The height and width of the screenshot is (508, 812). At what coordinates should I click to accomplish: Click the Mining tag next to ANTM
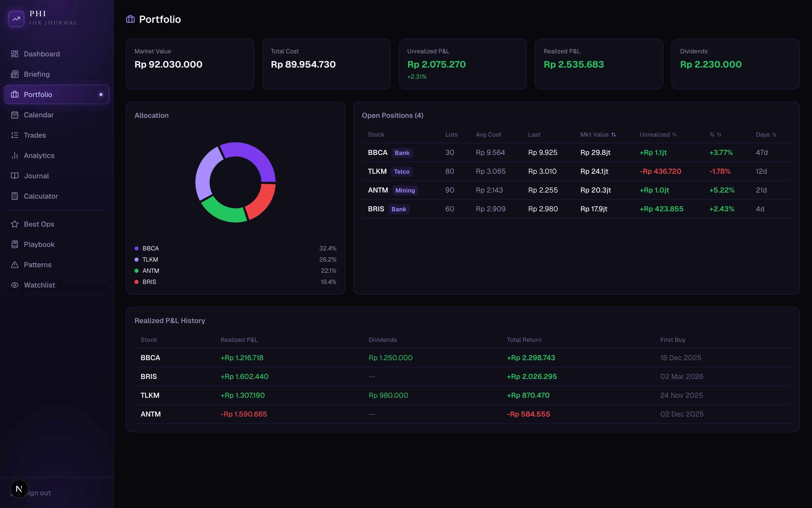405,190
